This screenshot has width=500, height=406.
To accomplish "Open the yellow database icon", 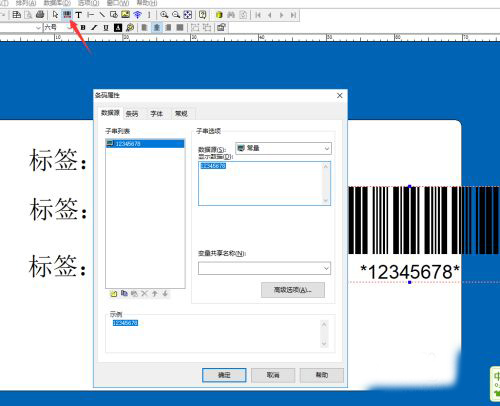I will 219,15.
